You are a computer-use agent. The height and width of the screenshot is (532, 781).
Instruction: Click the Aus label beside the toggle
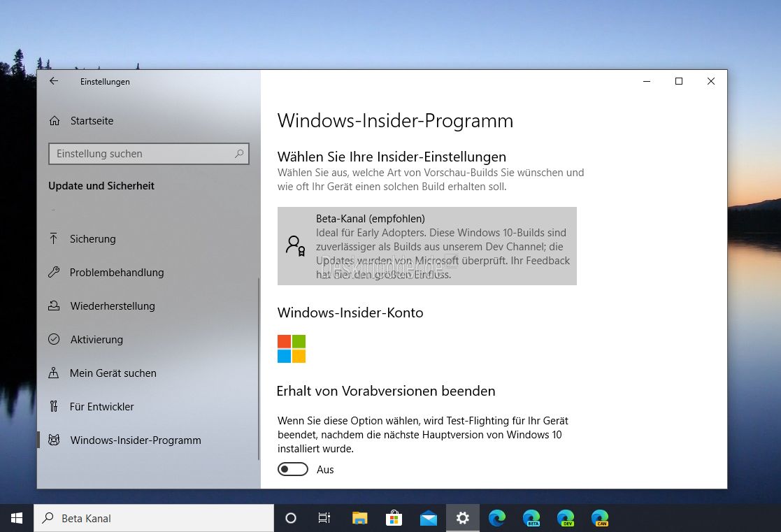pyautogui.click(x=325, y=469)
